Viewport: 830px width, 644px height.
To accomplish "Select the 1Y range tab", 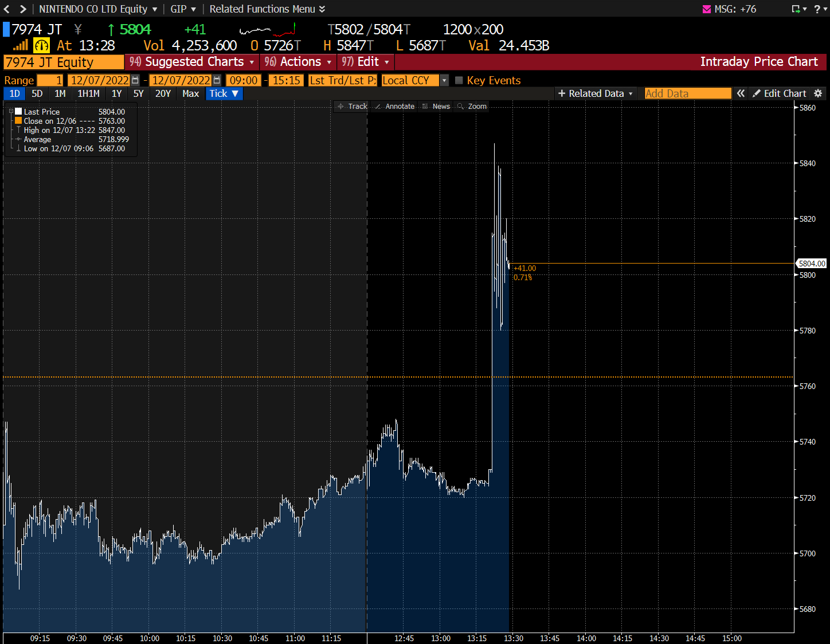I will click(116, 93).
